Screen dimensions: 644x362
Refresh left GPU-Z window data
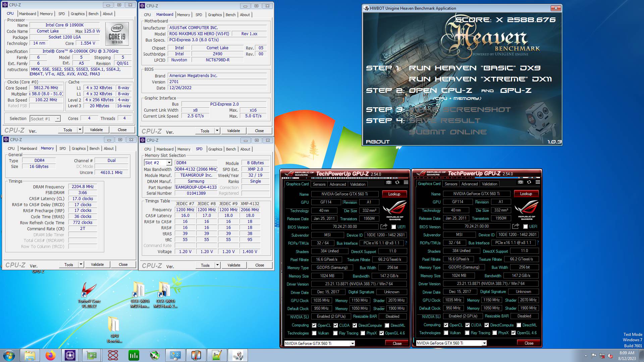[397, 183]
